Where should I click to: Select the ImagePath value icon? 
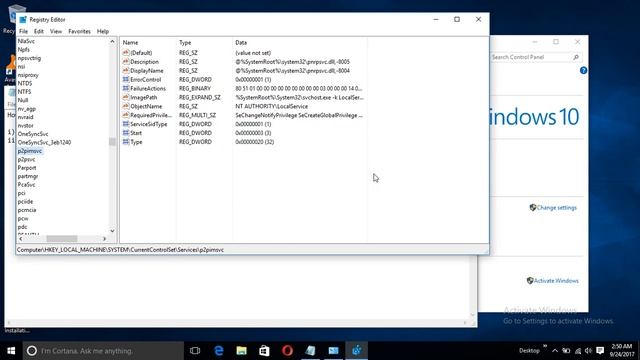[x=126, y=97]
